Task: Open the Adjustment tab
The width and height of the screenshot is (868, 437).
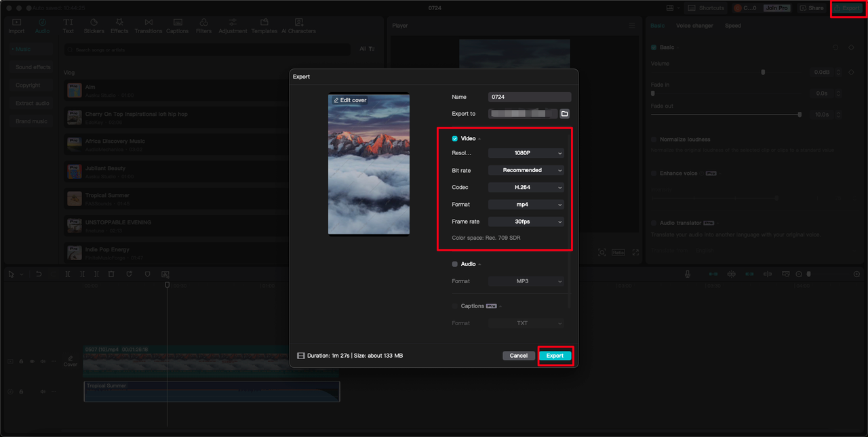Action: (233, 26)
